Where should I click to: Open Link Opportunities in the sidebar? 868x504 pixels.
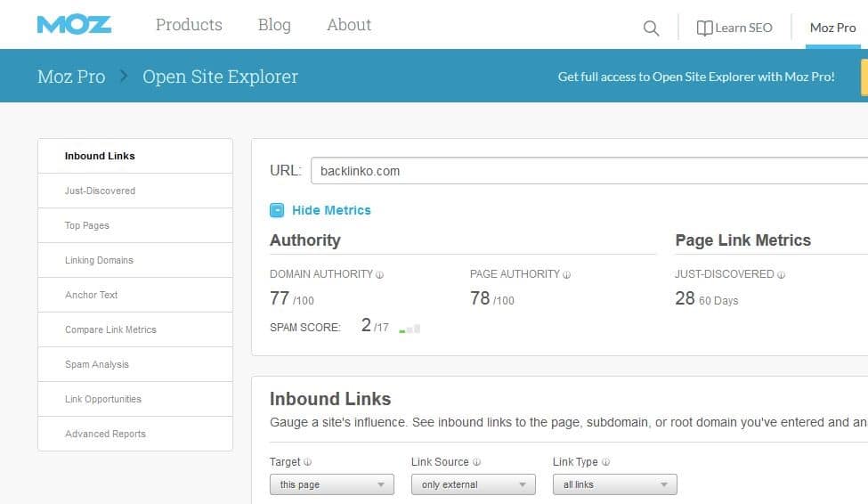tap(135, 399)
